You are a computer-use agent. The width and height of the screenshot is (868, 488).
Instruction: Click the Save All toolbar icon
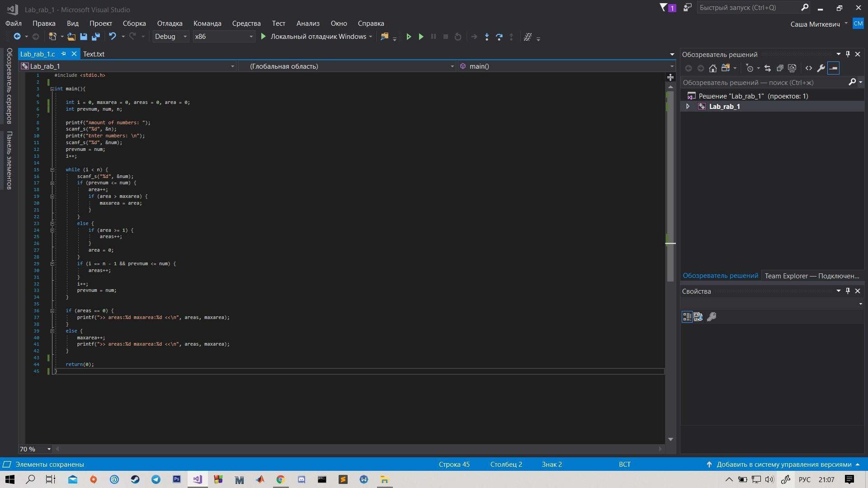96,37
